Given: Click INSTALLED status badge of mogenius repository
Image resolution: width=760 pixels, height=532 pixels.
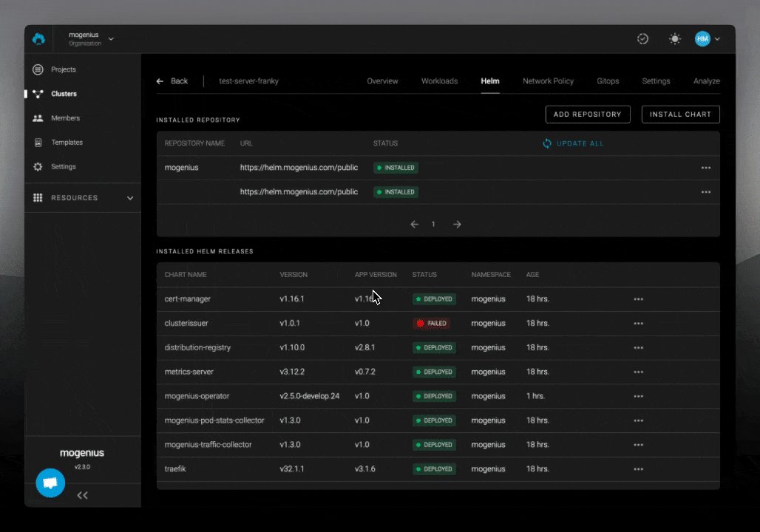Looking at the screenshot, I should tap(396, 168).
